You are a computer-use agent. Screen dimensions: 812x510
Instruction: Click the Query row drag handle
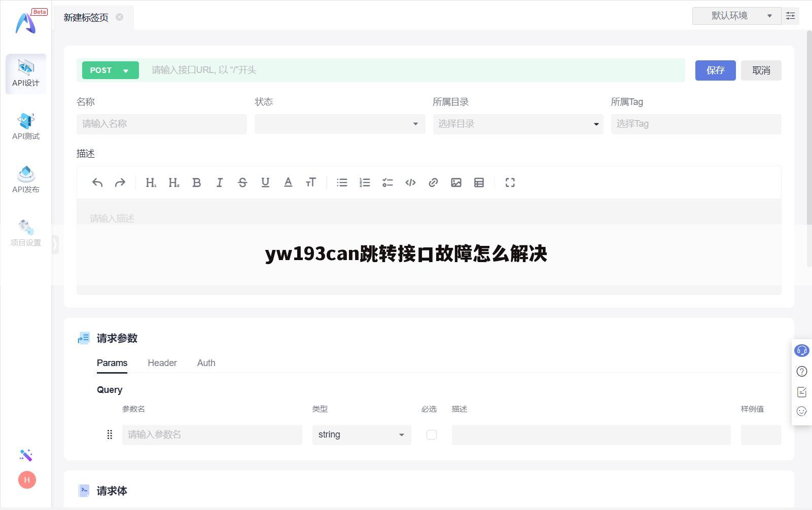[110, 434]
